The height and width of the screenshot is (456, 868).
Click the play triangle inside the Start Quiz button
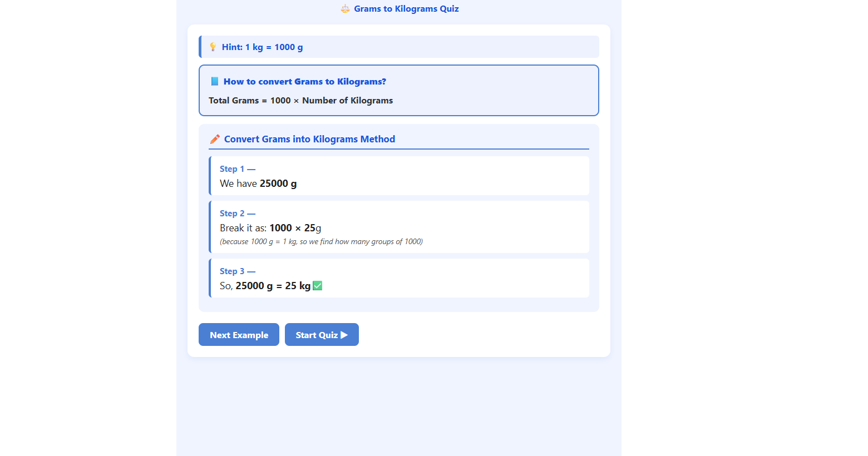344,335
